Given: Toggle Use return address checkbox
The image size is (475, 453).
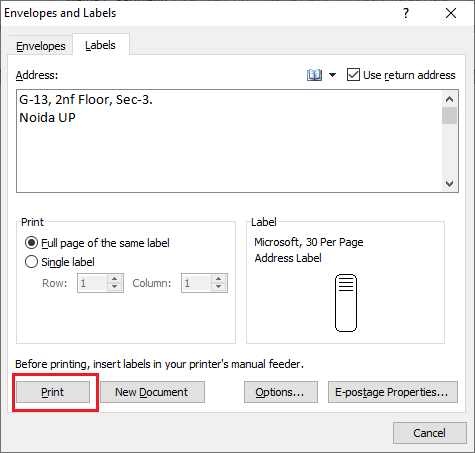Looking at the screenshot, I should 353,75.
